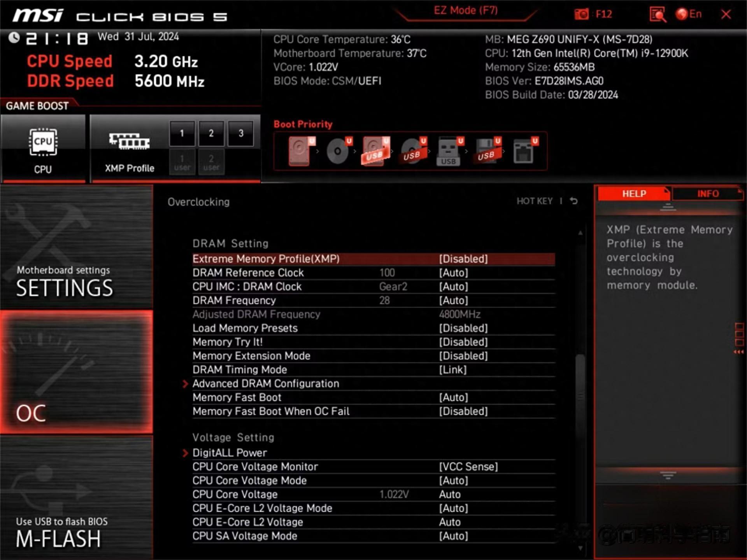Viewport: 747px width, 560px height.
Task: Open Memory Fast Boot When OC Fail option
Action: click(x=373, y=411)
